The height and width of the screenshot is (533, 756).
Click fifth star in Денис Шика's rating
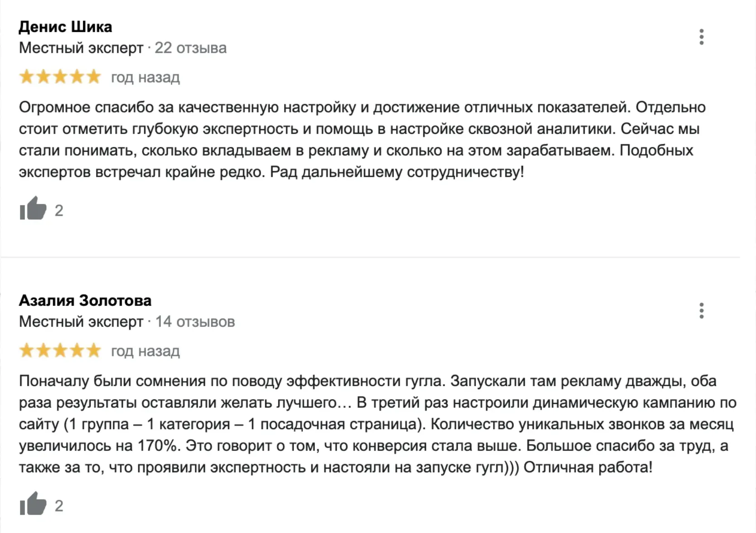pyautogui.click(x=94, y=77)
